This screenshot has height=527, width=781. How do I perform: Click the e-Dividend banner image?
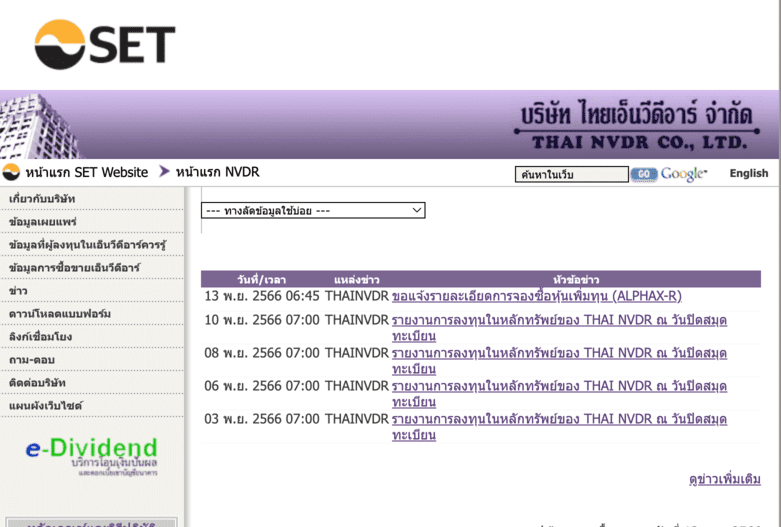point(92,455)
